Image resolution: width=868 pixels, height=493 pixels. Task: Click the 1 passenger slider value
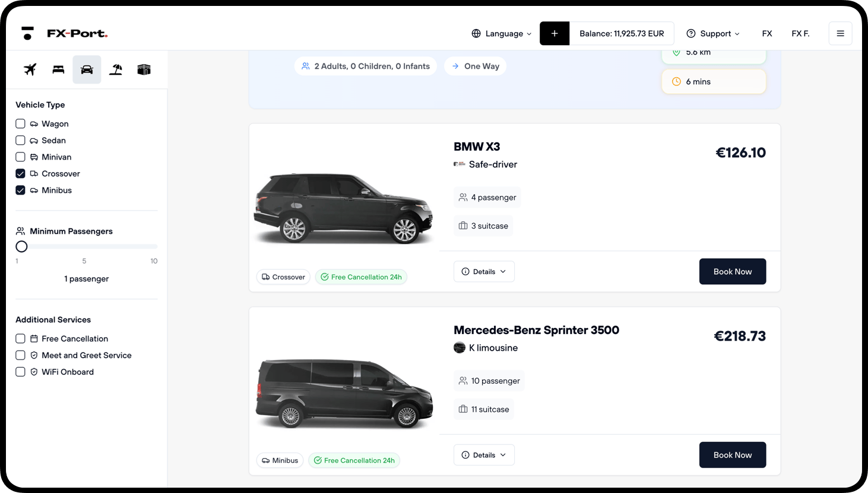tap(87, 279)
